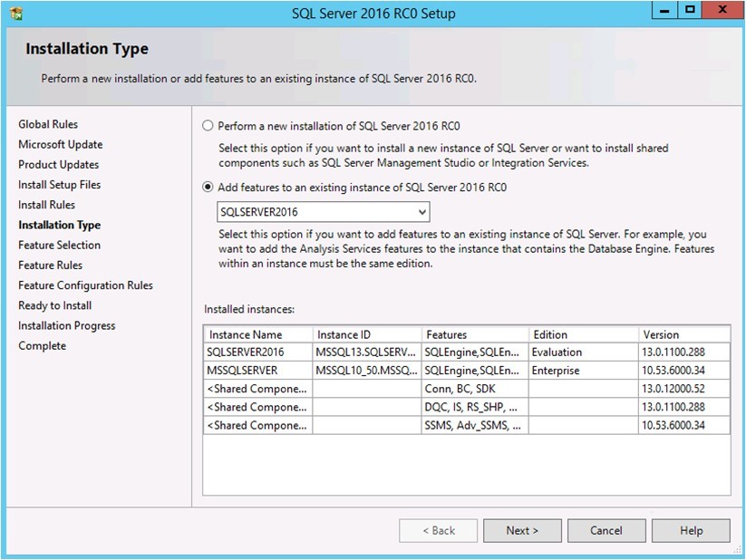Viewport: 746px width, 560px height.
Task: Click the Version column header
Action: tap(684, 334)
